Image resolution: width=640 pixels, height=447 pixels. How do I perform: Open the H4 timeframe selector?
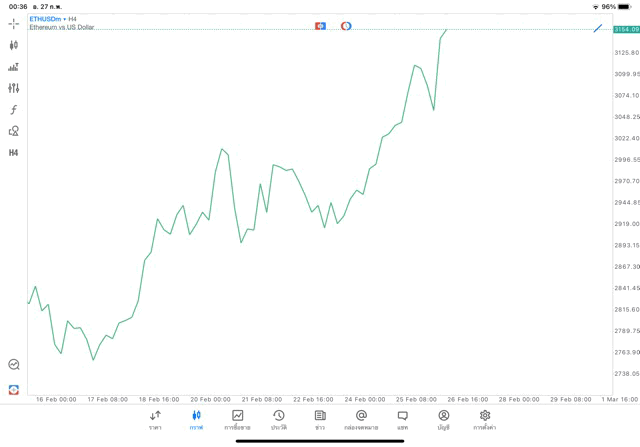14,153
